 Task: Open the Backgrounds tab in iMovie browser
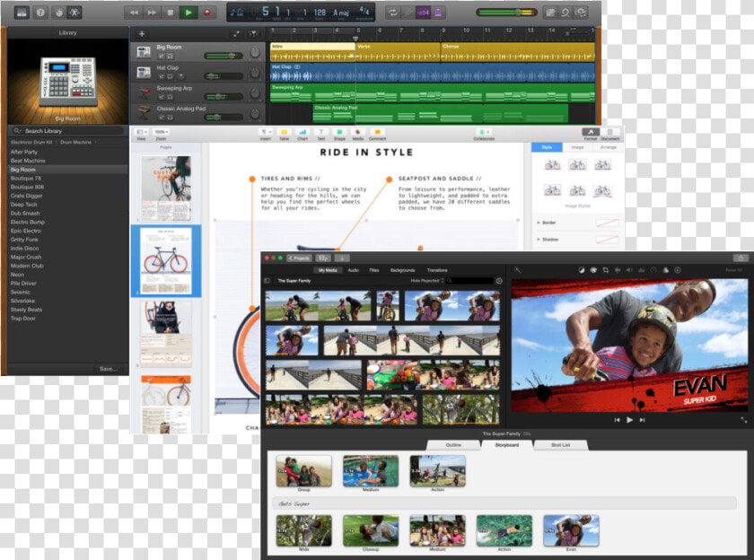tap(402, 270)
